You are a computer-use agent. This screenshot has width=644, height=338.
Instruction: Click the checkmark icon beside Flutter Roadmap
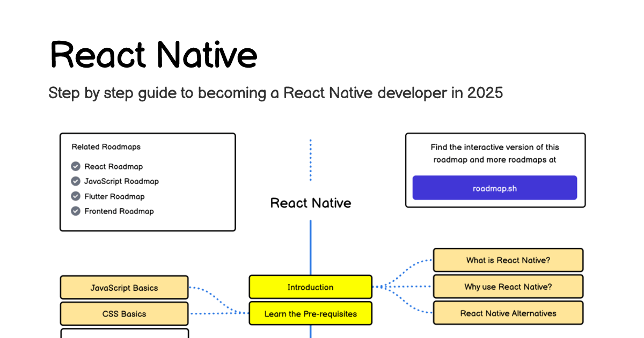pyautogui.click(x=76, y=196)
